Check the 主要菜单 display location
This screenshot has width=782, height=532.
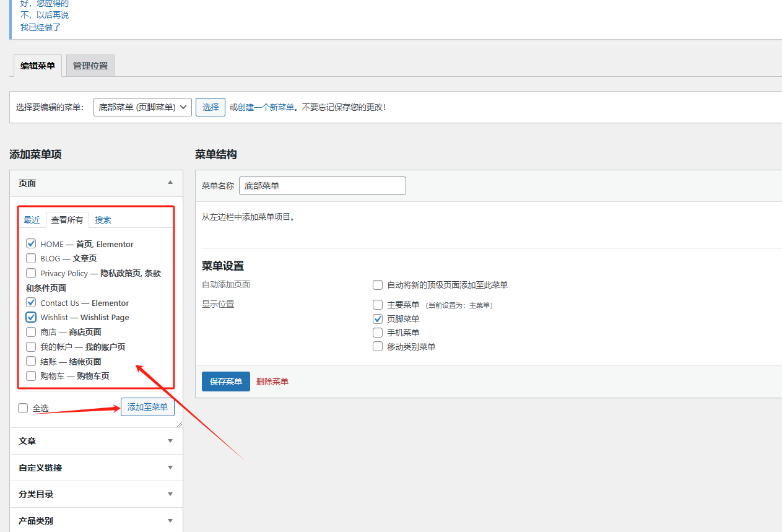click(x=378, y=305)
